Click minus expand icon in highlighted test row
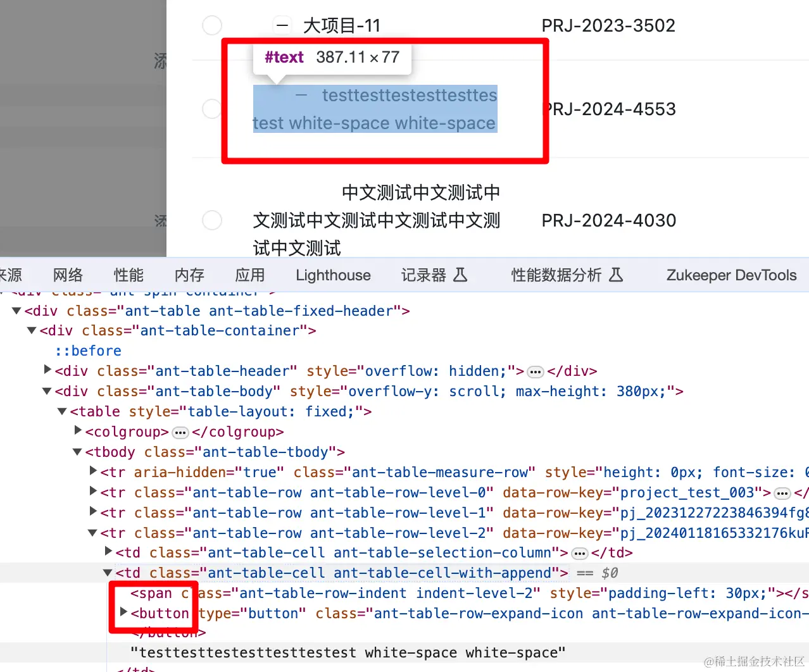This screenshot has height=672, width=809. pyautogui.click(x=301, y=95)
